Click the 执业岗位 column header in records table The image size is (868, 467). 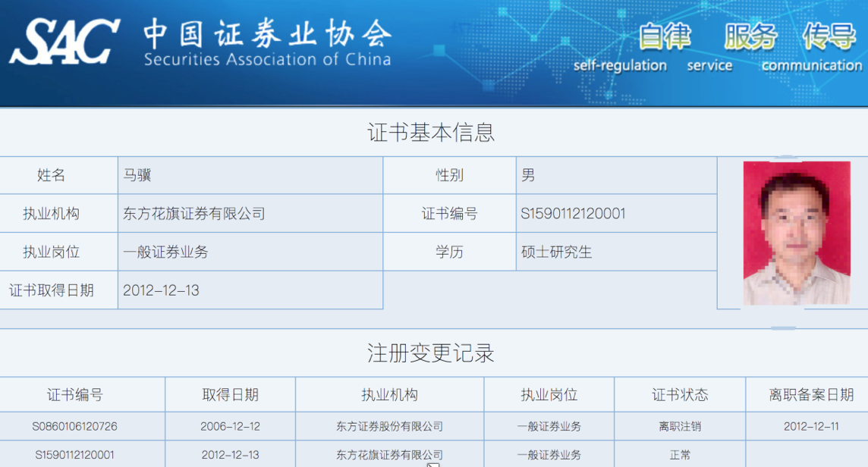pos(549,395)
